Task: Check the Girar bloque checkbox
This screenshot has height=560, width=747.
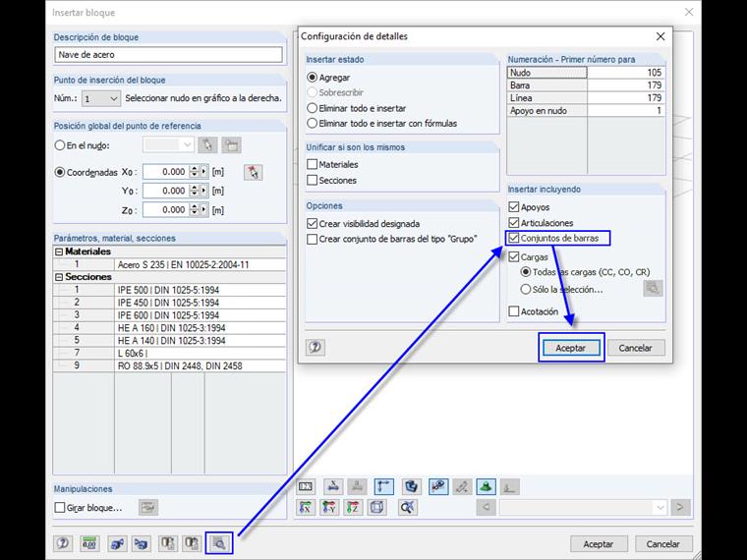Action: click(x=60, y=508)
